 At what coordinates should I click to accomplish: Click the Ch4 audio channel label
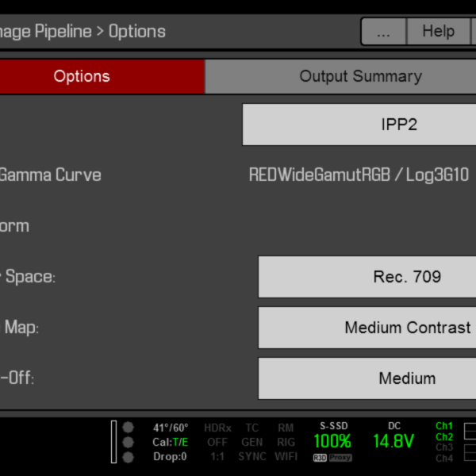pyautogui.click(x=444, y=459)
